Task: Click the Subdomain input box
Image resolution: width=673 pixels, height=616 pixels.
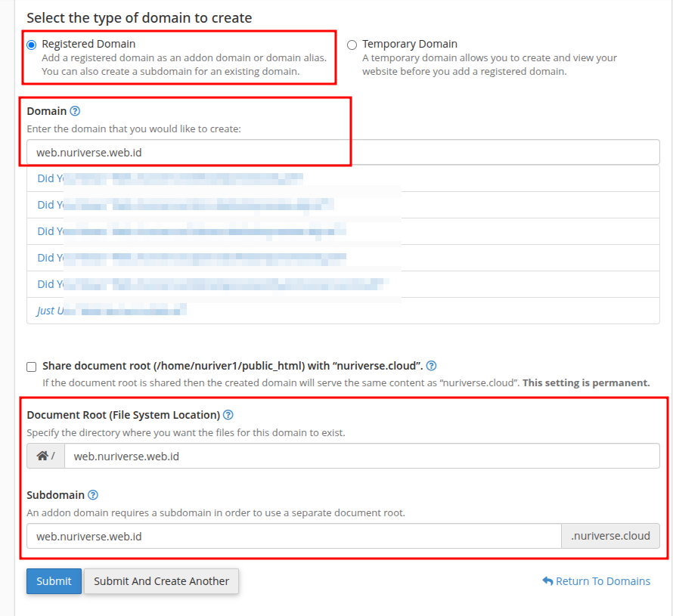Action: pos(293,537)
